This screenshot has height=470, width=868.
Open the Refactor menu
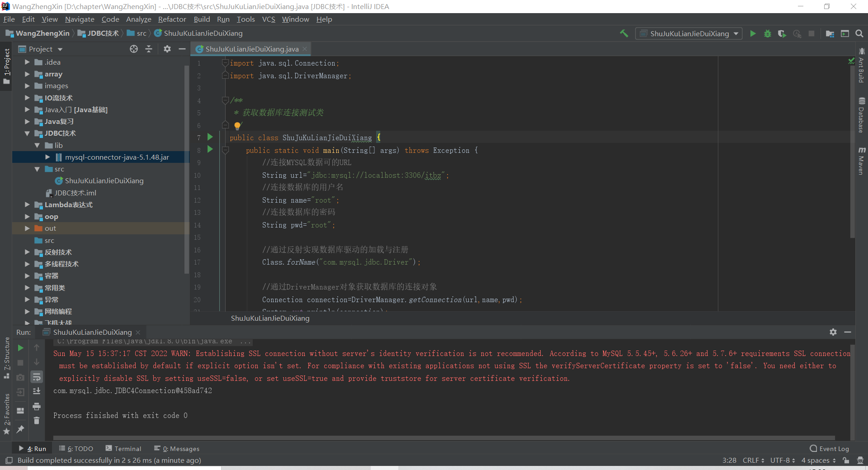(172, 19)
